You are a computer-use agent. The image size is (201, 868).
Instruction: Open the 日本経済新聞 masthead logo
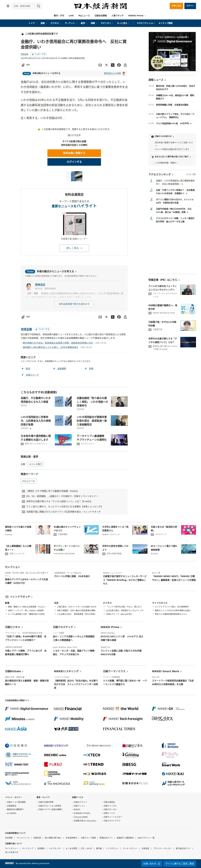100,6
